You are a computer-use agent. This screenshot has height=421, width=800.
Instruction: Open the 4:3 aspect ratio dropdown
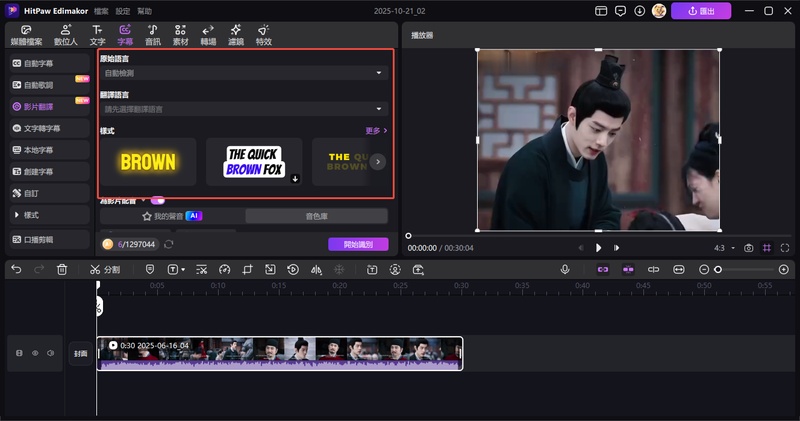[724, 247]
